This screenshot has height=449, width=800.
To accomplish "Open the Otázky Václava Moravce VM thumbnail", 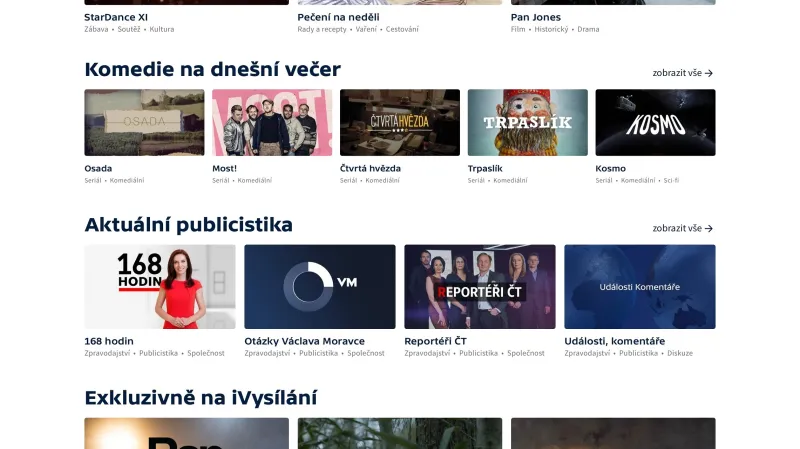I will [x=320, y=287].
